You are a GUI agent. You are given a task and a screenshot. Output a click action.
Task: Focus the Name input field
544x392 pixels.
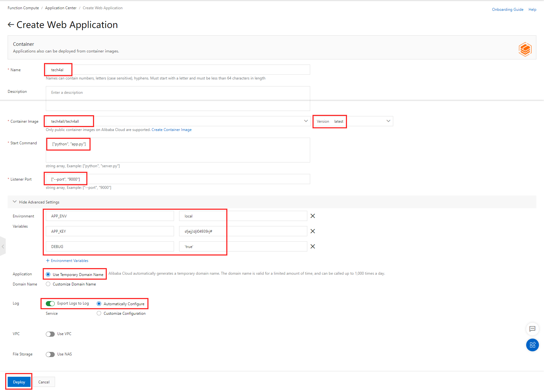click(x=178, y=70)
